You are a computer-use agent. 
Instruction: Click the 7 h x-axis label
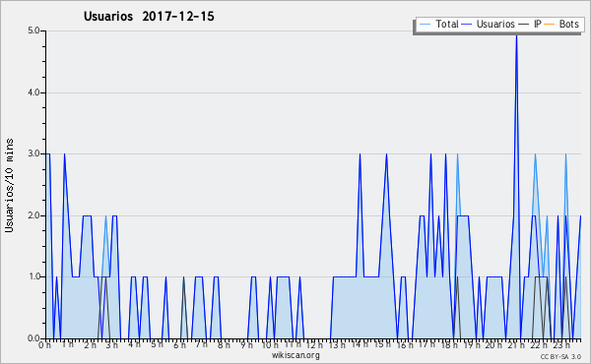coord(201,344)
